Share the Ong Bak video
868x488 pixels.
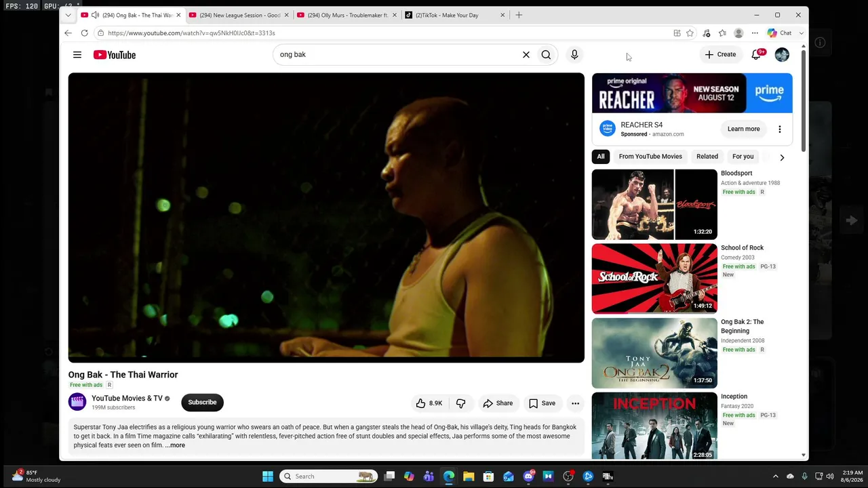[498, 403]
